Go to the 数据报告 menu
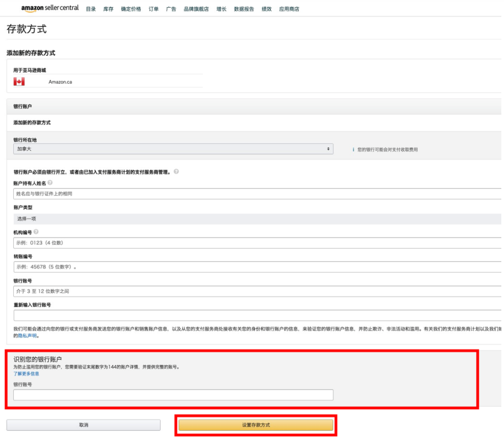The width and height of the screenshot is (504, 438). click(244, 9)
